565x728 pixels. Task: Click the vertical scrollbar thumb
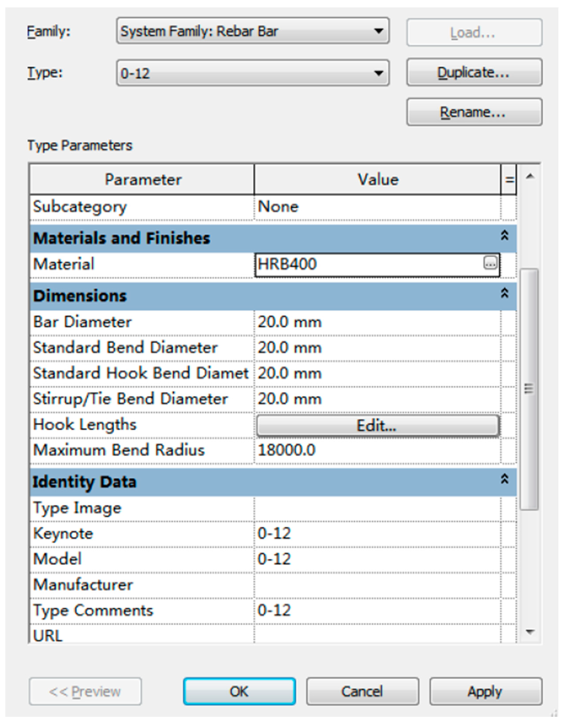[529, 389]
